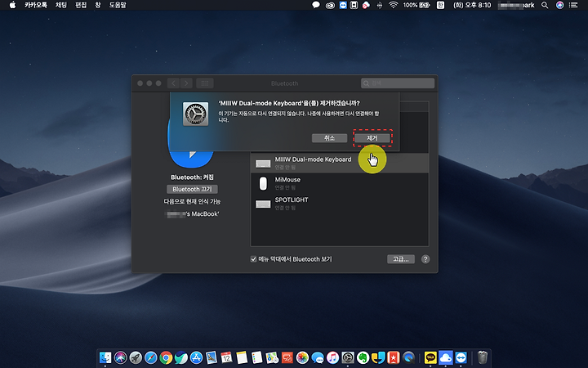Open Spotlight search magnifier in menu bar
The height and width of the screenshot is (368, 588).
point(545,5)
